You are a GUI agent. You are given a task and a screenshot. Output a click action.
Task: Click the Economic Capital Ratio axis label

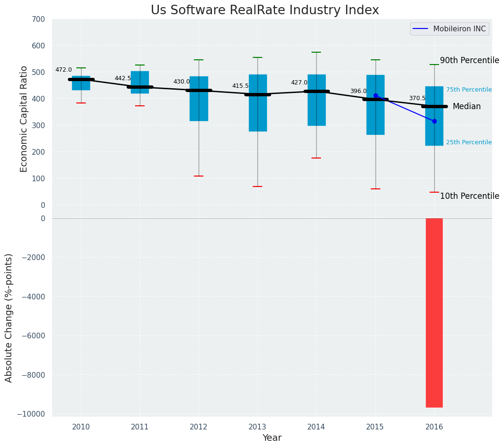click(x=23, y=119)
